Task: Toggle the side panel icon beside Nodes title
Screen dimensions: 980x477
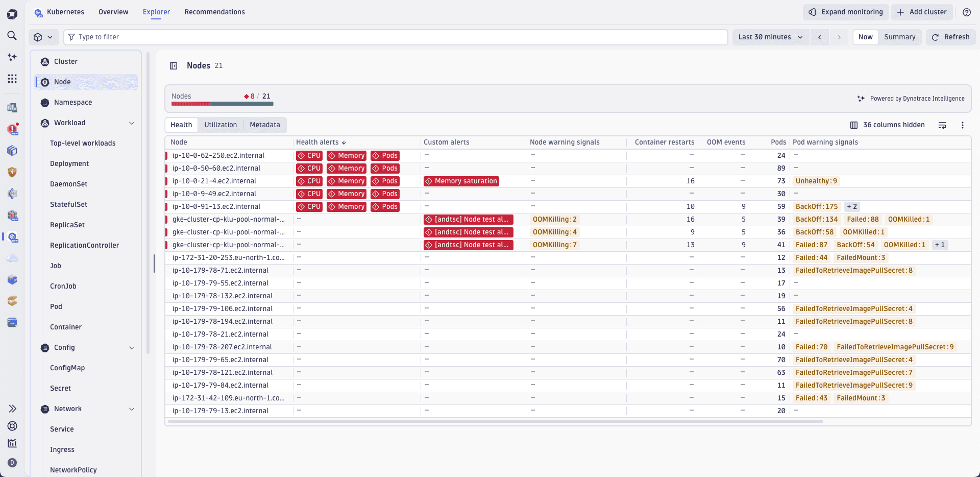Action: coord(174,65)
